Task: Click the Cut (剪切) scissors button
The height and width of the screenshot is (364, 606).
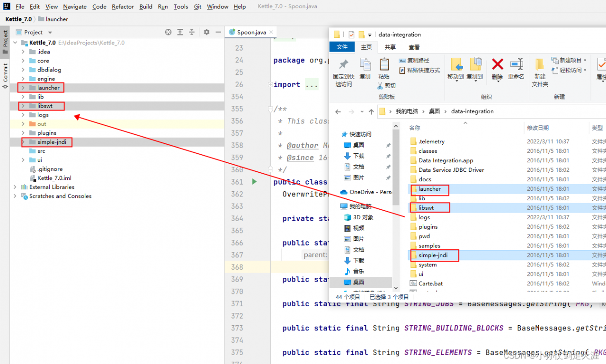Action: [x=386, y=86]
